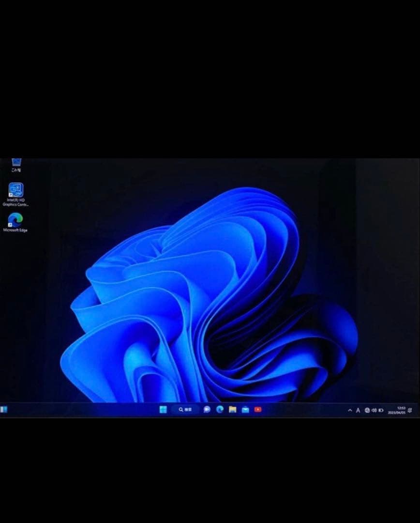Expand the hidden system tray icons

[x=350, y=410]
